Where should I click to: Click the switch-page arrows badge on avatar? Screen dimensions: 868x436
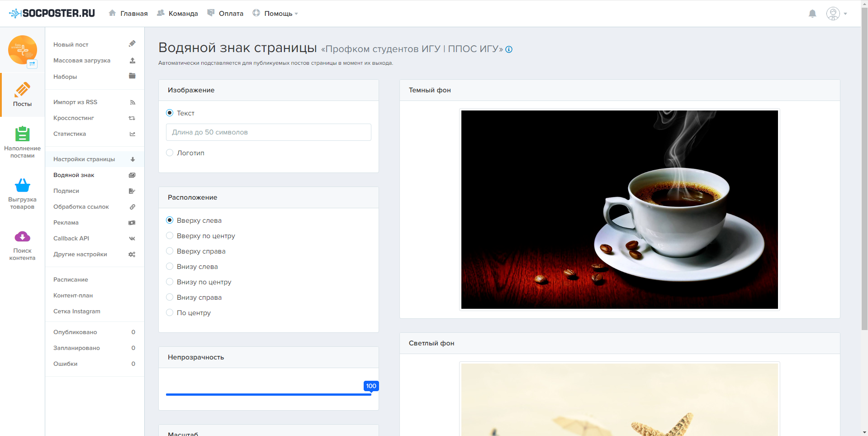[32, 64]
